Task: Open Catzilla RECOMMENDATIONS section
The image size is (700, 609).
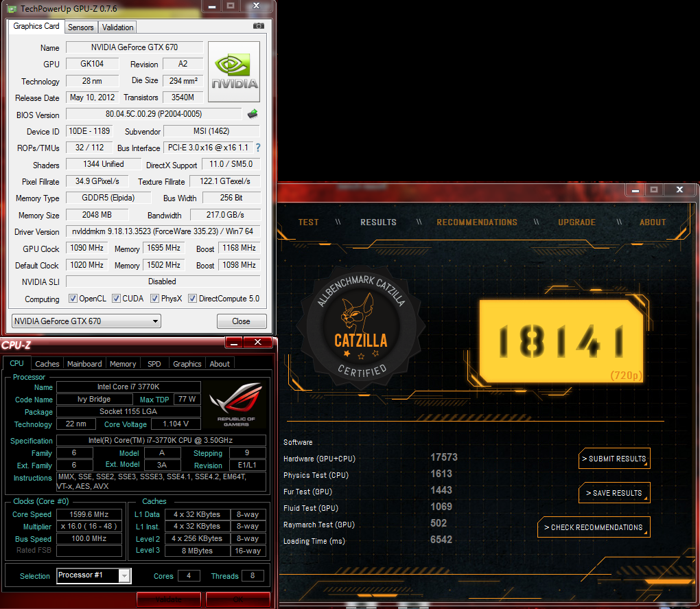Action: tap(477, 222)
